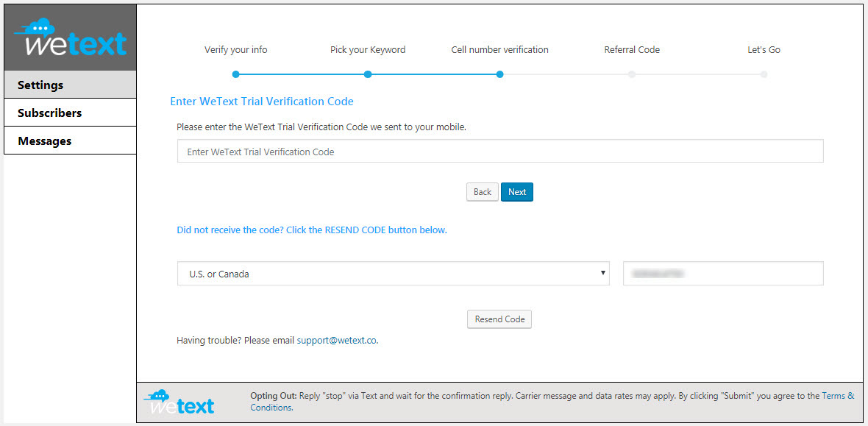Image resolution: width=868 pixels, height=426 pixels.
Task: Click the 'Opting Out:' label in the footer
Action: pos(274,396)
